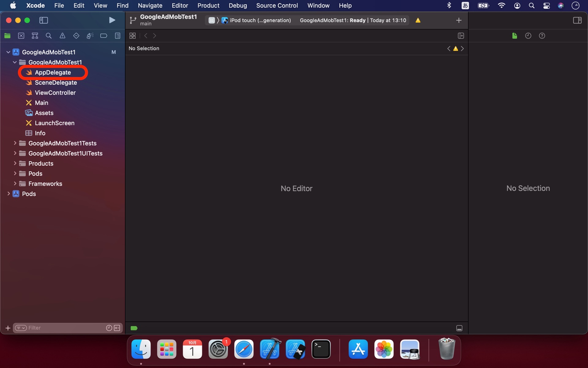Open the Debug menu

(238, 6)
